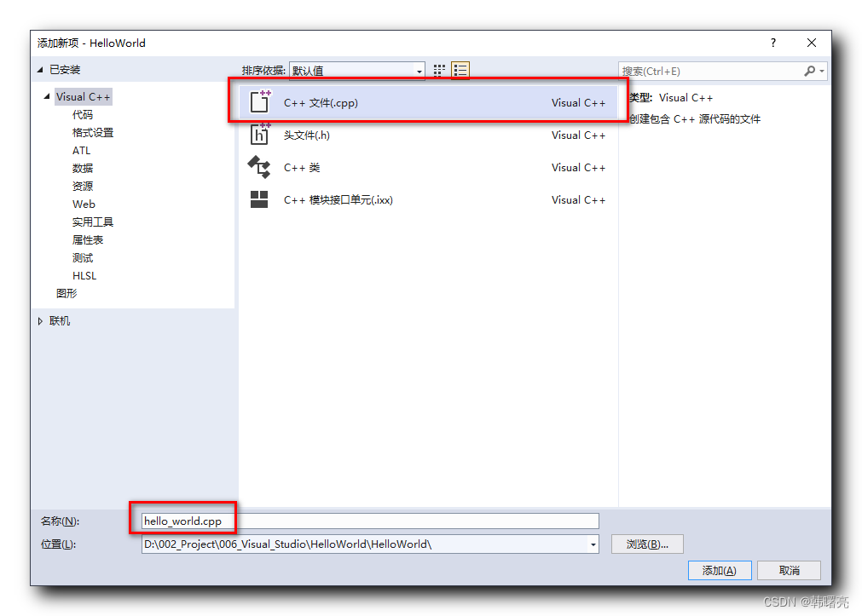
Task: Click the 'C++ 类' item label
Action: tap(302, 168)
